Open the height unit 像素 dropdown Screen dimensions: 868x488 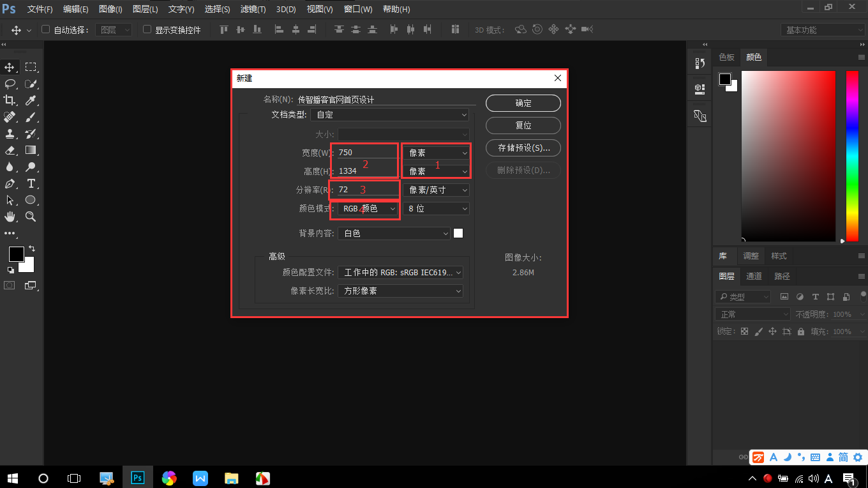pyautogui.click(x=436, y=171)
